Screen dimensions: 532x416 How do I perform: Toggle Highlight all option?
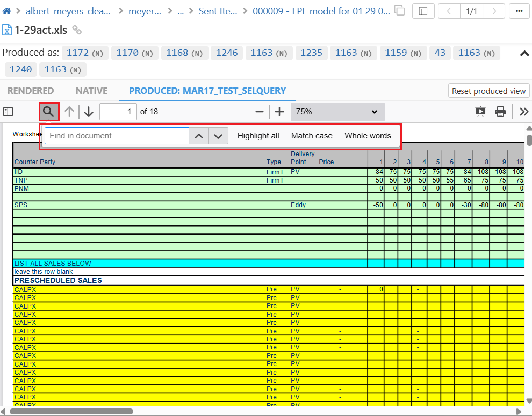tap(258, 136)
